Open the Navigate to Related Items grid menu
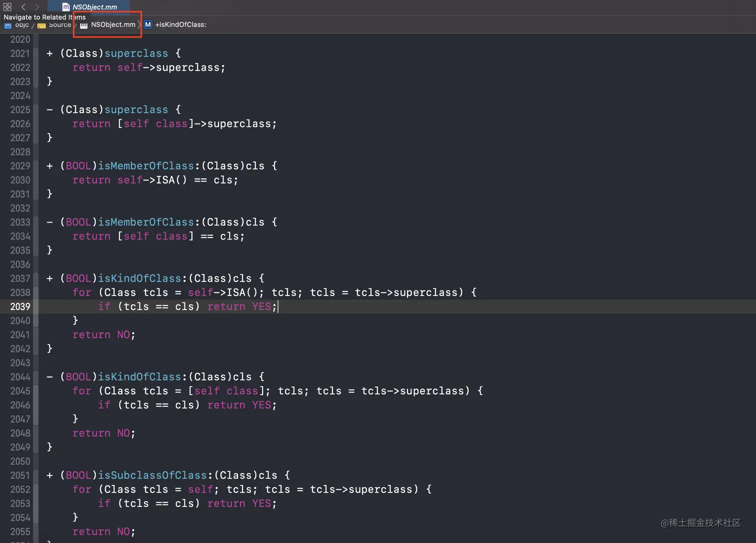756x543 pixels. 7,7
